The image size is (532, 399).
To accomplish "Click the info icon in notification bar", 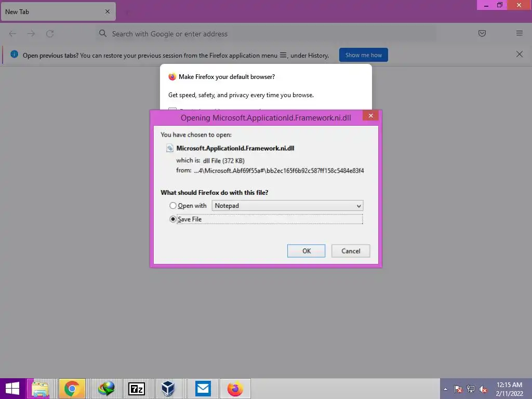I will point(14,54).
